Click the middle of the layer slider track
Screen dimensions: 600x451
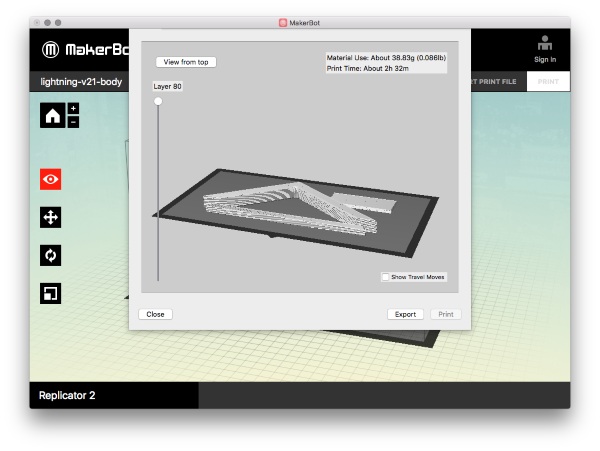158,191
